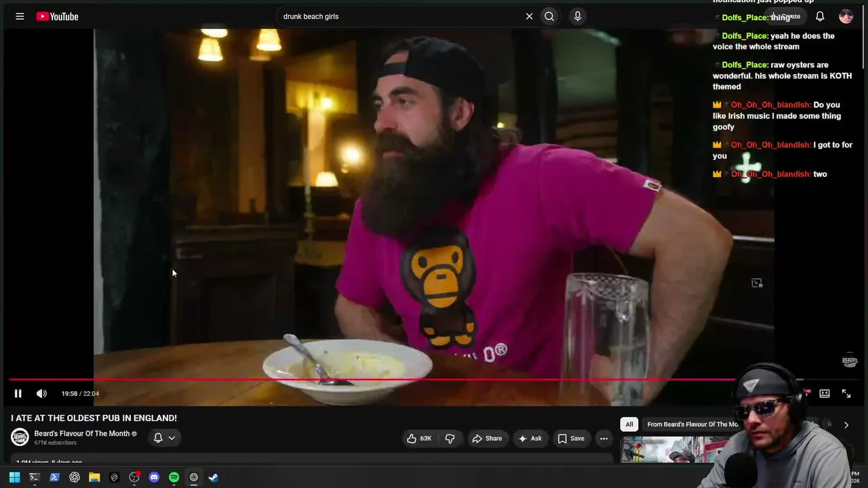Click the video title 'I ATE AT THE OLDEST PUB IN ENGLAND!'
Viewport: 868px width, 488px height.
click(94, 418)
